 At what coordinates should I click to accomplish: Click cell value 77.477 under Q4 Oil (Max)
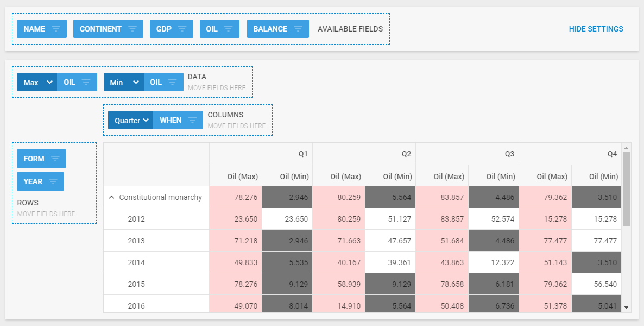coord(545,241)
